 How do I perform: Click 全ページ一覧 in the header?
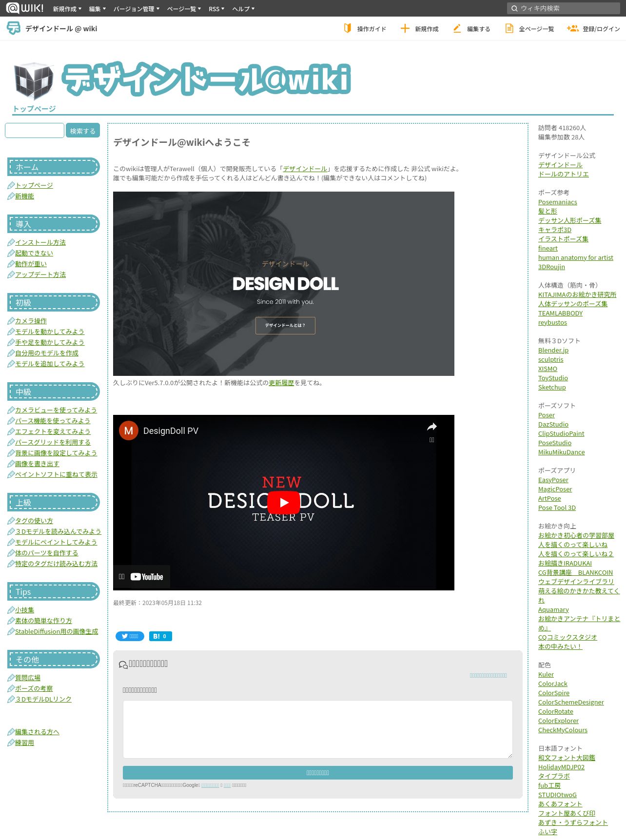point(536,29)
